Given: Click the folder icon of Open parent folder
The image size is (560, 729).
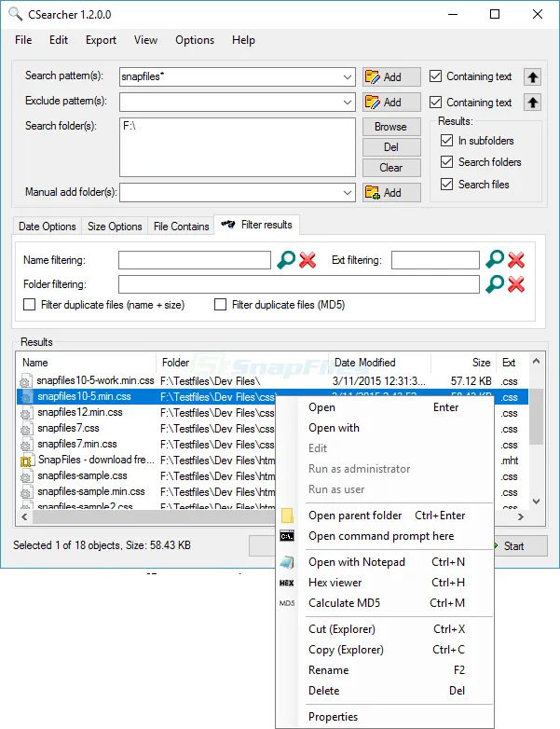Looking at the screenshot, I should (x=287, y=516).
